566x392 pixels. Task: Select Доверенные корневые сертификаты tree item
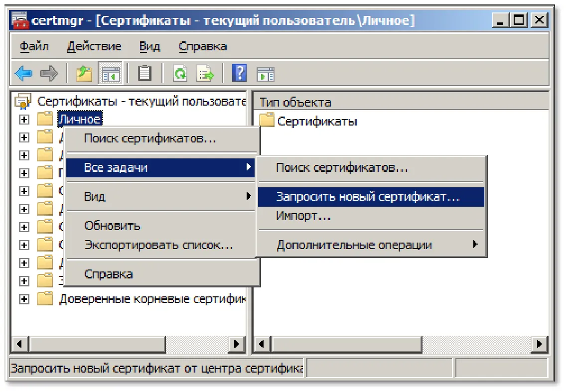pyautogui.click(x=152, y=299)
